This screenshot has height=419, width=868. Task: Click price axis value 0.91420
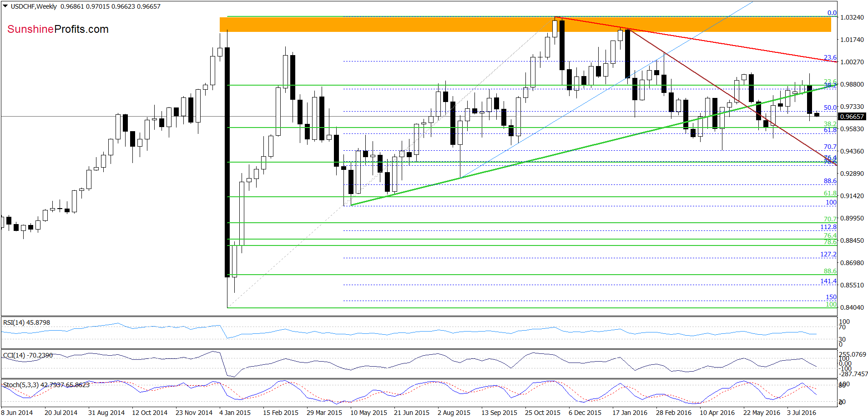[x=852, y=196]
